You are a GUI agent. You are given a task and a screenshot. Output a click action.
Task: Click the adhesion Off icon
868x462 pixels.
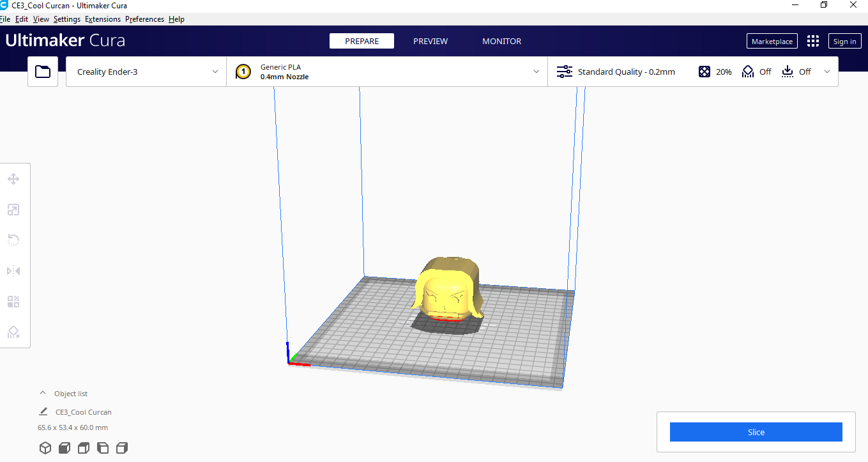(x=788, y=72)
